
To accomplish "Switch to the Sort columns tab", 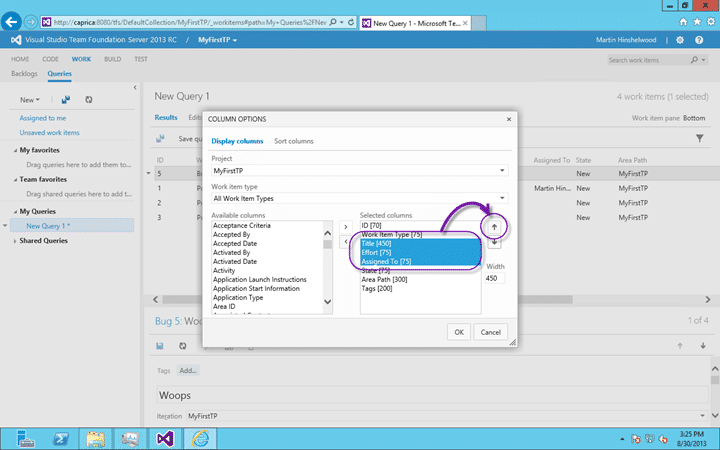I will coord(294,141).
